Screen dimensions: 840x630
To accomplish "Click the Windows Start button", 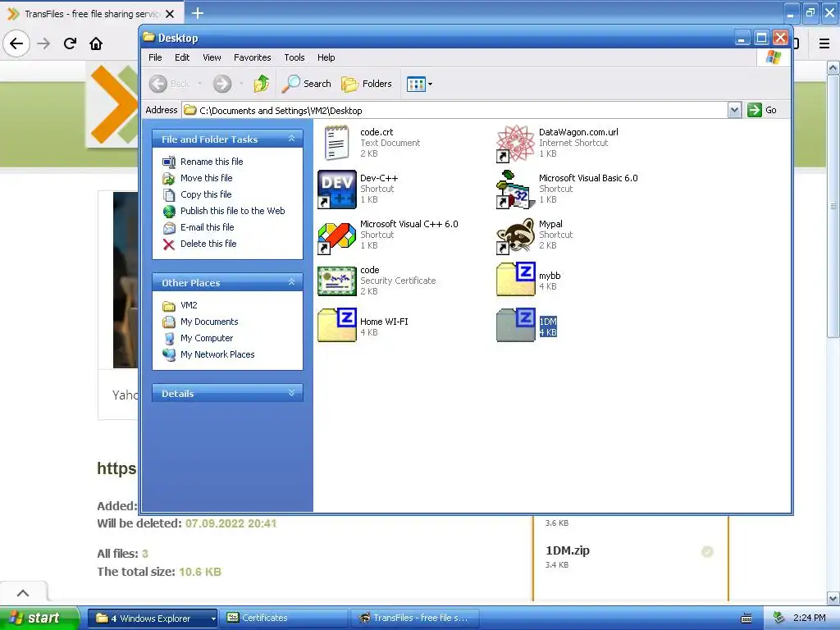I will coord(39,618).
